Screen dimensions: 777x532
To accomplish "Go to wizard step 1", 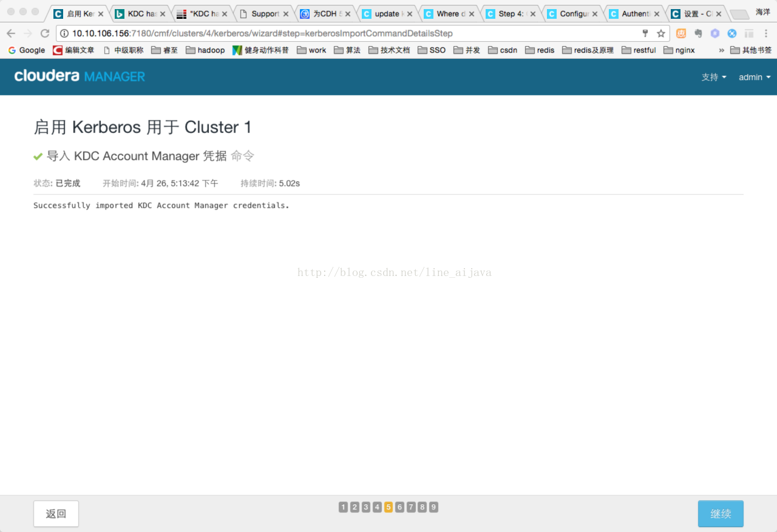I will (344, 507).
